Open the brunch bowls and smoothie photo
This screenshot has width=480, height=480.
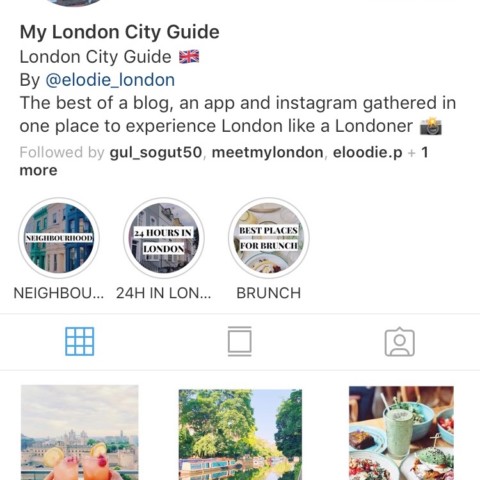(401, 433)
